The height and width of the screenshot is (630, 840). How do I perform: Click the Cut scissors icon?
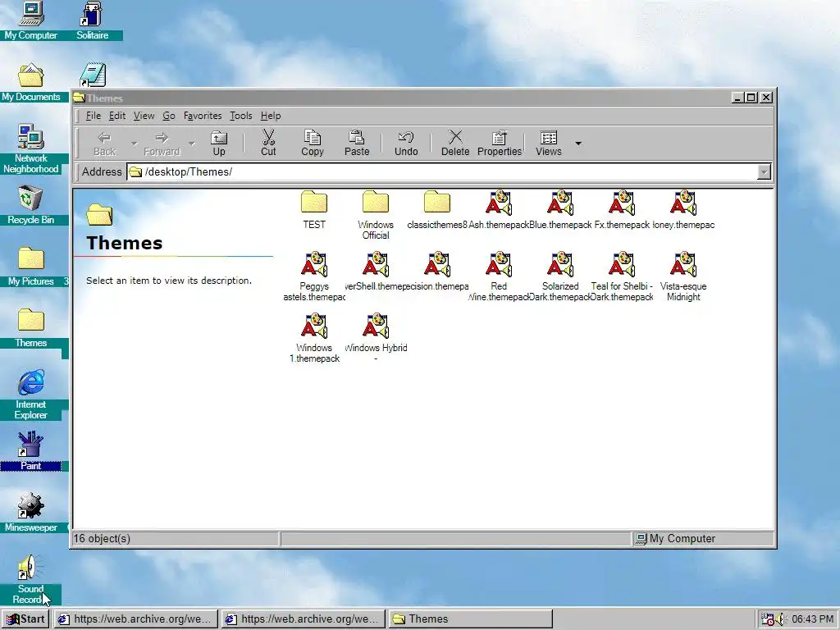click(268, 138)
